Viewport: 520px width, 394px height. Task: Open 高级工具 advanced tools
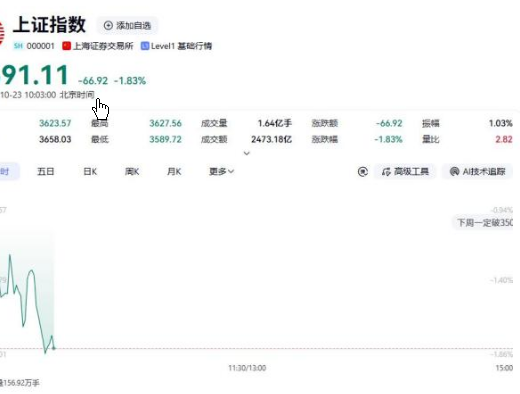point(405,172)
